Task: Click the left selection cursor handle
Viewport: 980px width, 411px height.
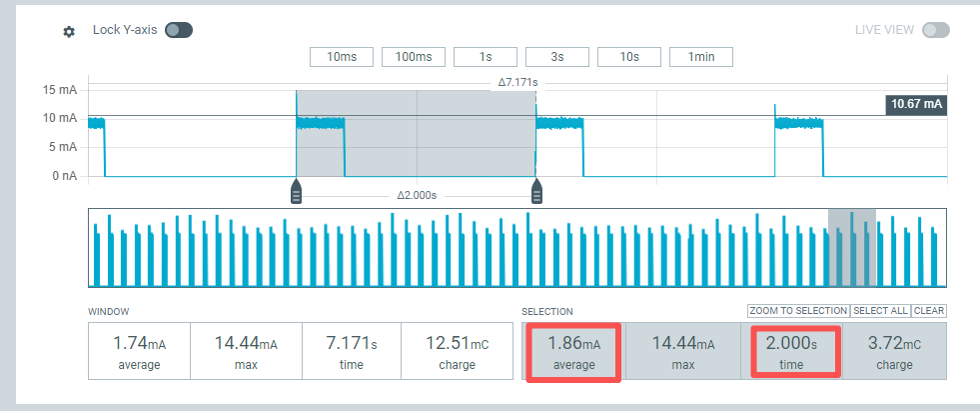Action: pos(297,192)
